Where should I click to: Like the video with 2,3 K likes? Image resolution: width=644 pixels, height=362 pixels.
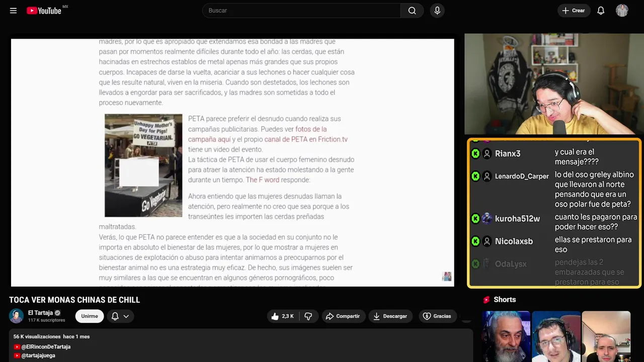282,316
